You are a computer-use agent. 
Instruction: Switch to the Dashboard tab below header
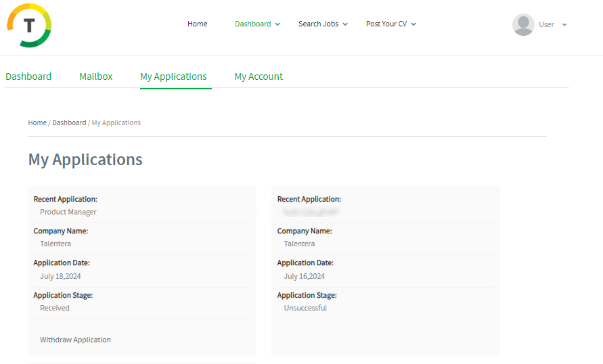click(x=28, y=76)
